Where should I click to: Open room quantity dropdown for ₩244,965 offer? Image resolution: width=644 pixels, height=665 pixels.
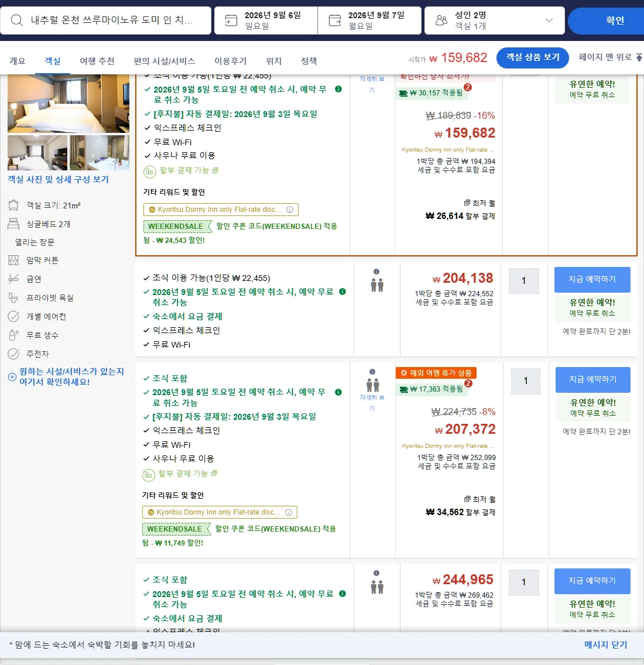coord(524,582)
